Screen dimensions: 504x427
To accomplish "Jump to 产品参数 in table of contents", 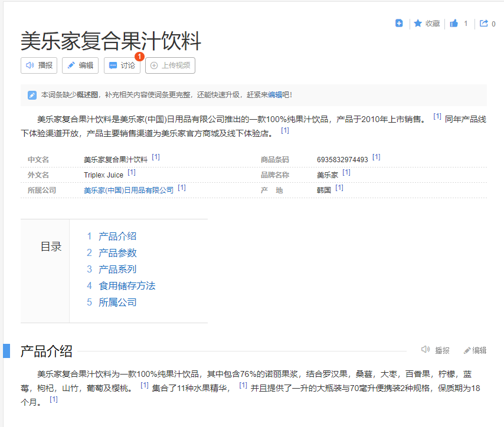I will [x=117, y=253].
